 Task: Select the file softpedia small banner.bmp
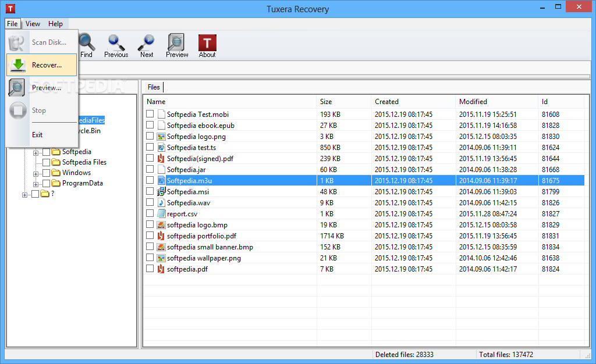click(210, 247)
